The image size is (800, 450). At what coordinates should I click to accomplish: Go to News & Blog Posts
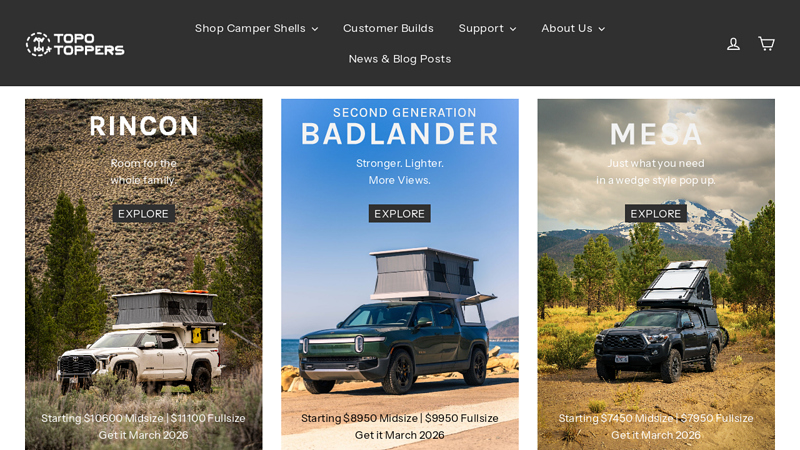(x=400, y=59)
